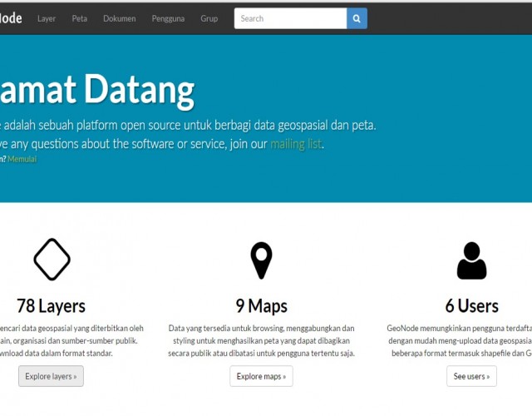Focus the Search text field
The image size is (532, 416).
point(289,18)
